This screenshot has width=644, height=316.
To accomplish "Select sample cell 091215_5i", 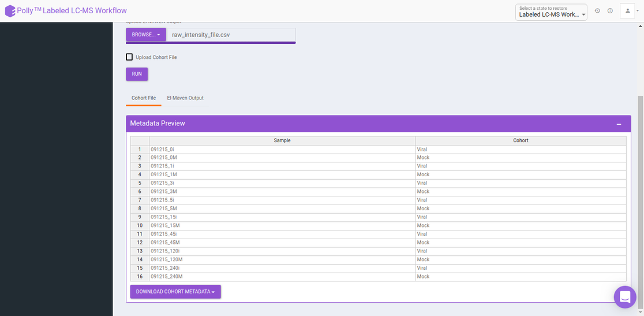I will (282, 200).
